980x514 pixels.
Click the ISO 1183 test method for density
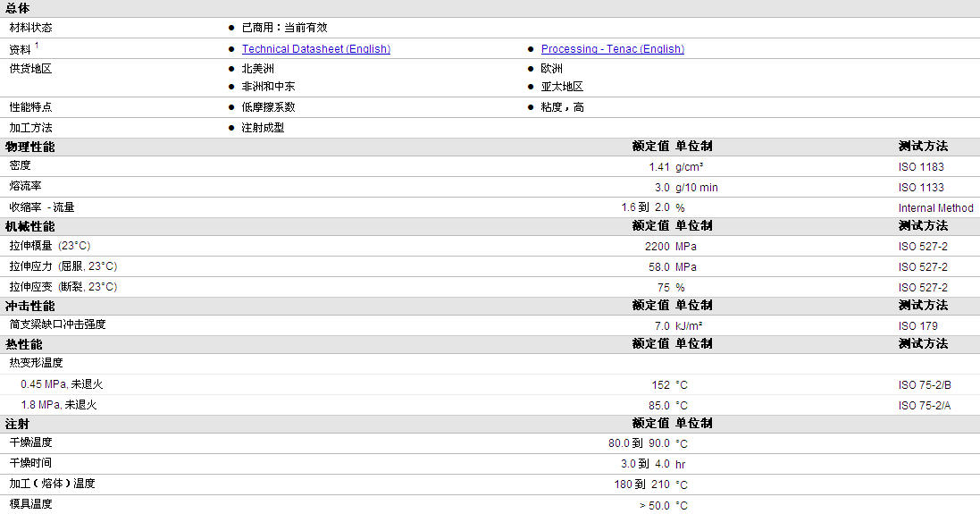tap(921, 167)
